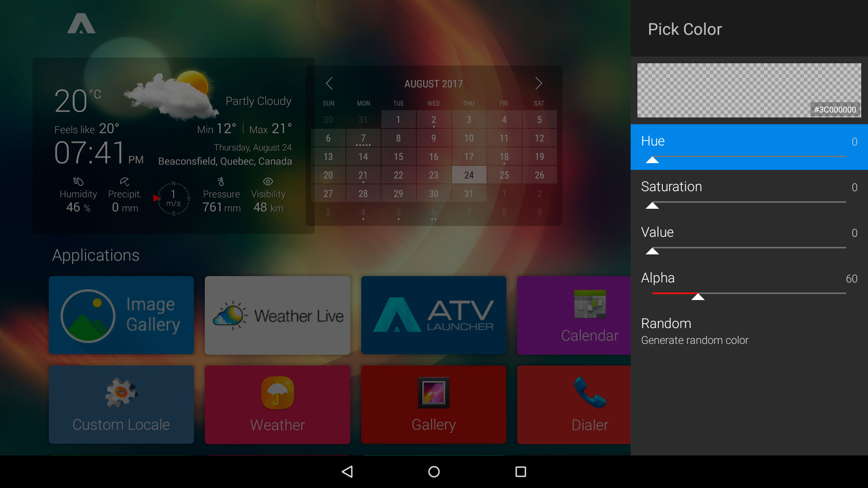Click previous month arrow in calendar
The image size is (868, 488).
pos(330,83)
